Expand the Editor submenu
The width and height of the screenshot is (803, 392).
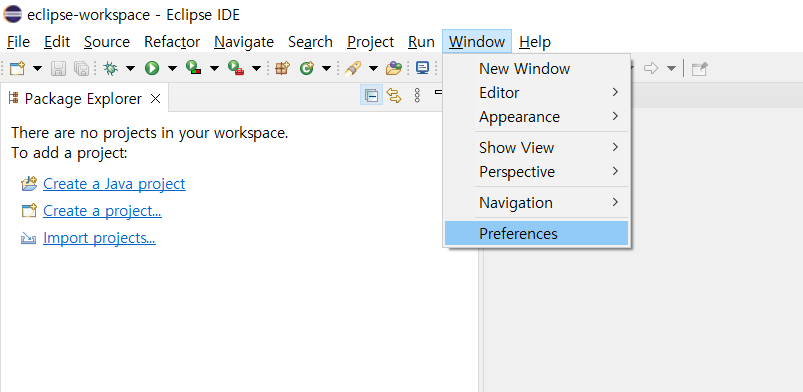(x=536, y=93)
